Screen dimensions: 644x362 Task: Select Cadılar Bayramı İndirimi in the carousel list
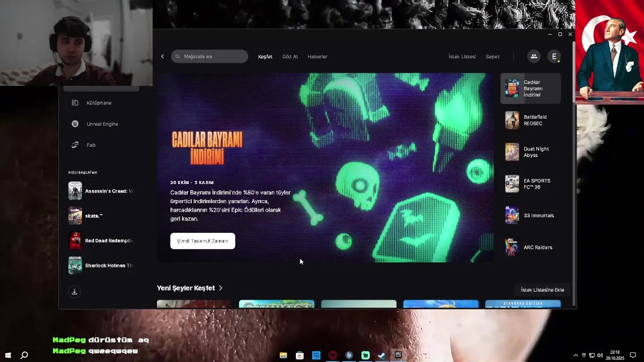530,88
